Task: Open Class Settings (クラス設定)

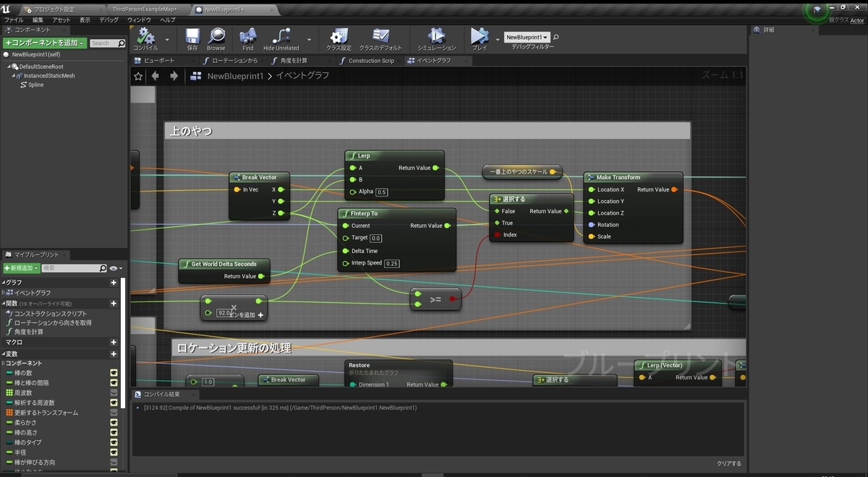Action: [339, 35]
